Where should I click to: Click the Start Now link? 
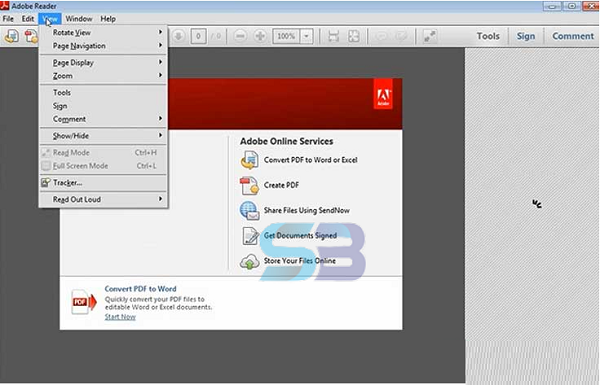(120, 317)
